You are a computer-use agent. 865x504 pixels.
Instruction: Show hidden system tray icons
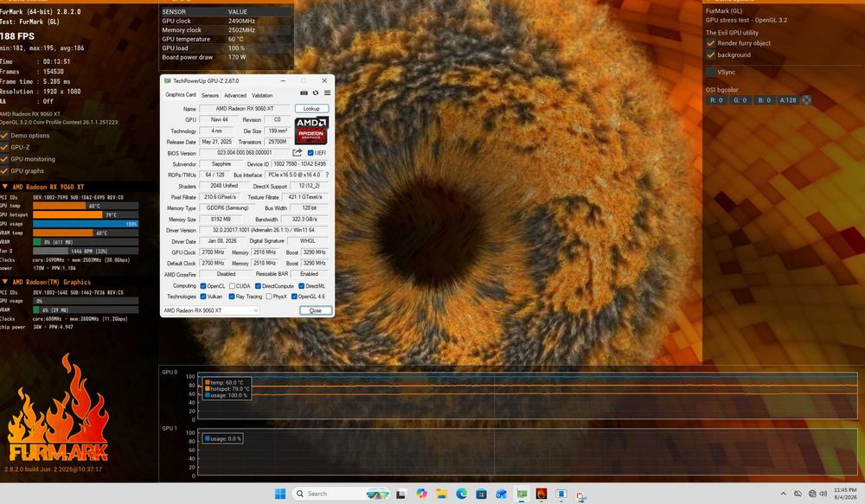[x=783, y=494]
